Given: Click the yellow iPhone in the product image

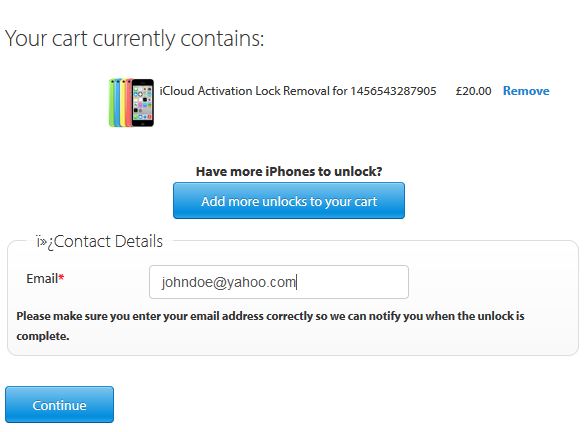Looking at the screenshot, I should [124, 103].
